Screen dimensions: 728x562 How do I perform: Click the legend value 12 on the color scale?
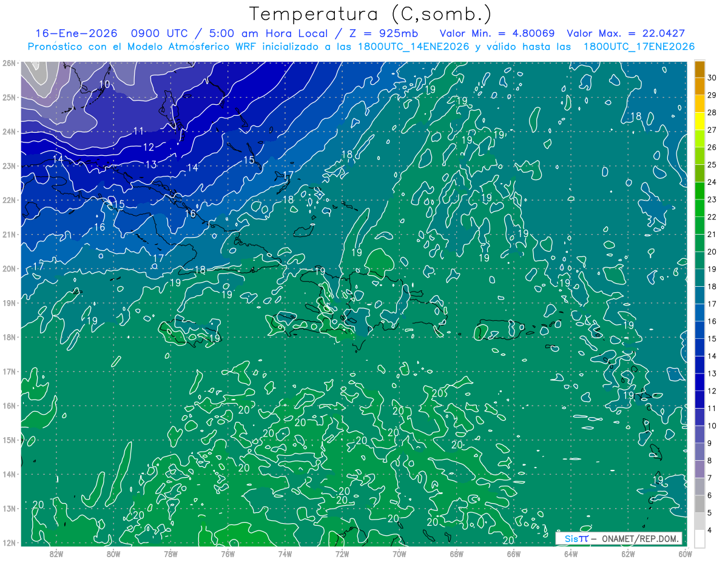(712, 391)
